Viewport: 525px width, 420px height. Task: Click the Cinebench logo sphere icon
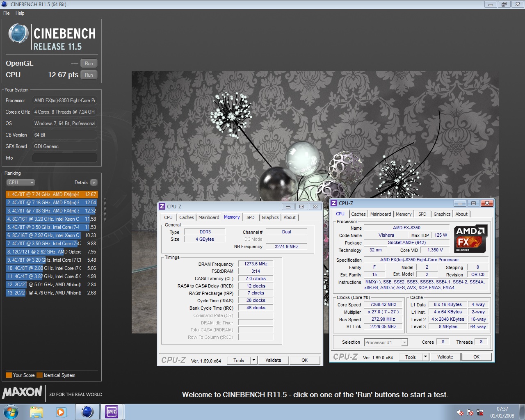tap(18, 34)
